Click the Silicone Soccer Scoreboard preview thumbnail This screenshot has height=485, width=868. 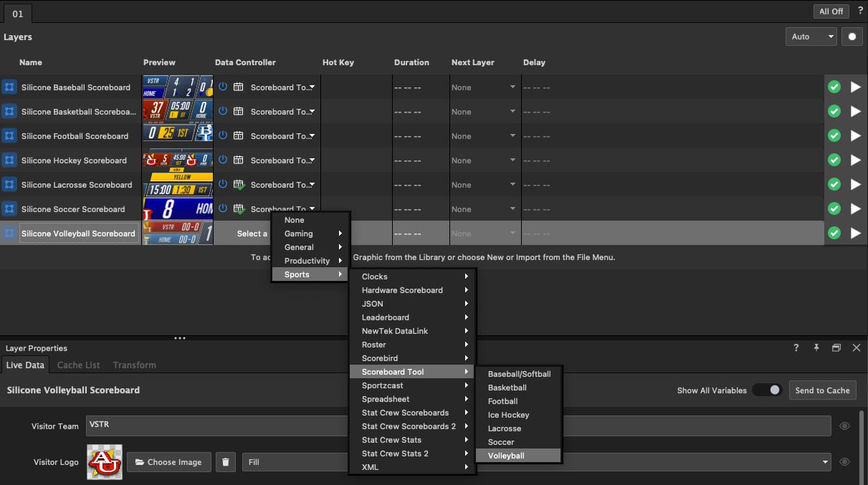point(178,209)
